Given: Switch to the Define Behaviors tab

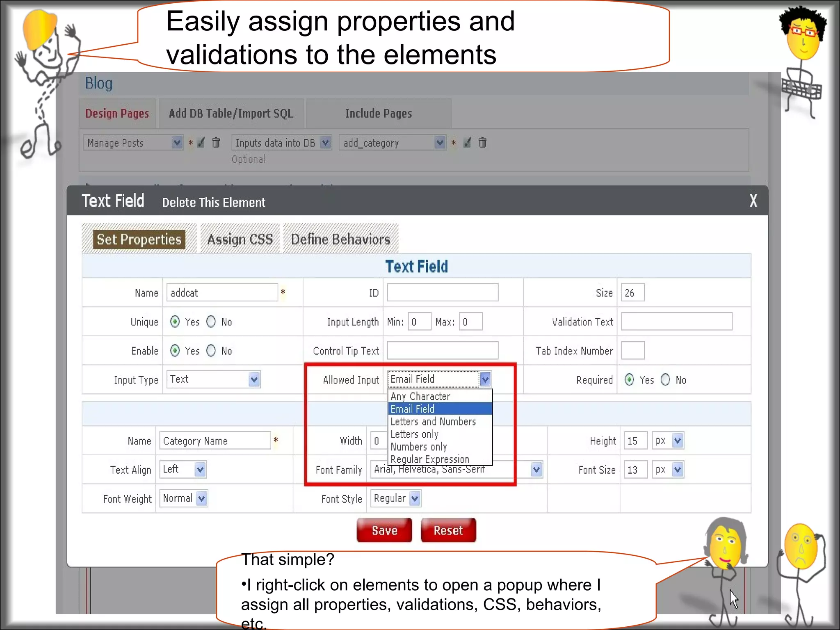Looking at the screenshot, I should click(x=340, y=239).
